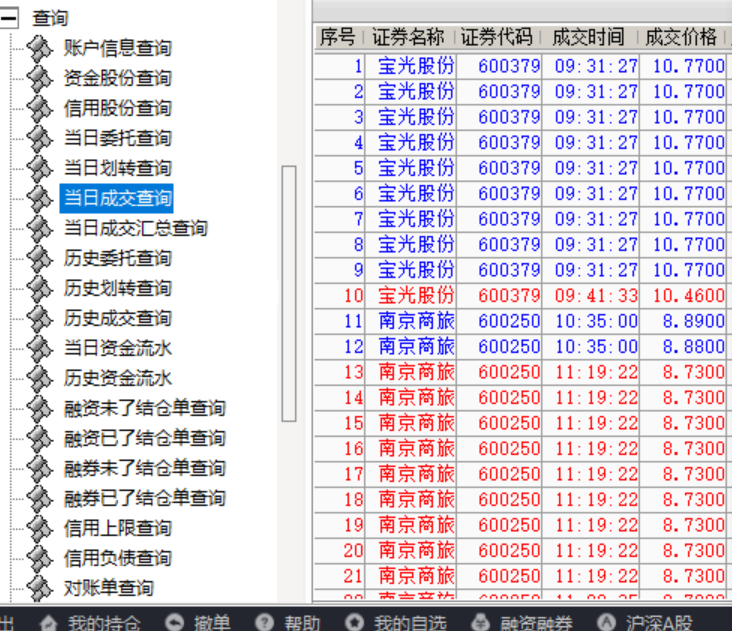Sort by 证券名称 column header
Viewport: 732px width, 631px height.
(408, 37)
